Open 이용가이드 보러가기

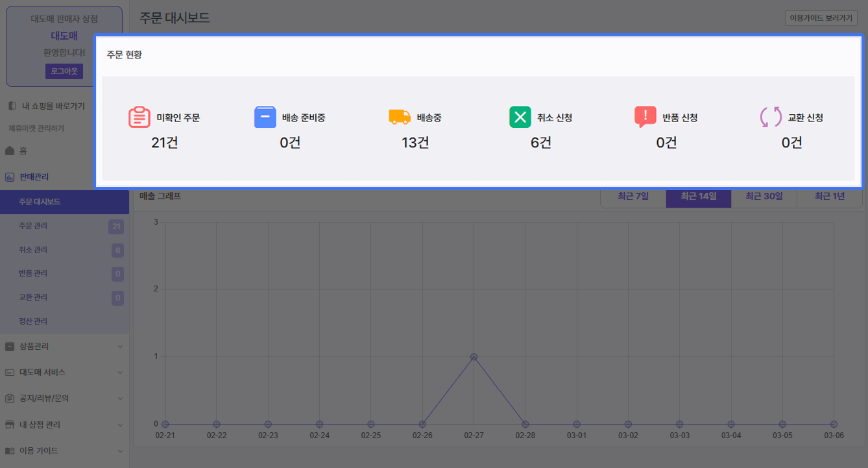click(820, 18)
